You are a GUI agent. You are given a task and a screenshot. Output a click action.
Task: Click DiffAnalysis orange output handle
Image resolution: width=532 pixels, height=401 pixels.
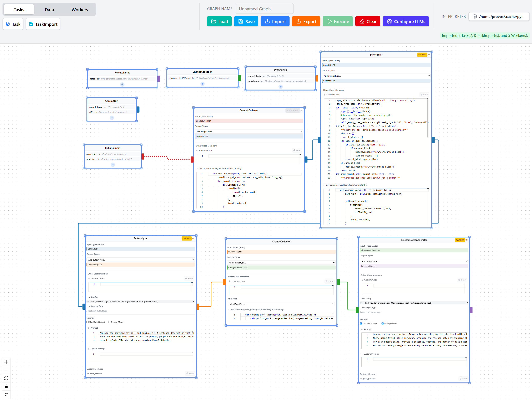click(x=317, y=78)
